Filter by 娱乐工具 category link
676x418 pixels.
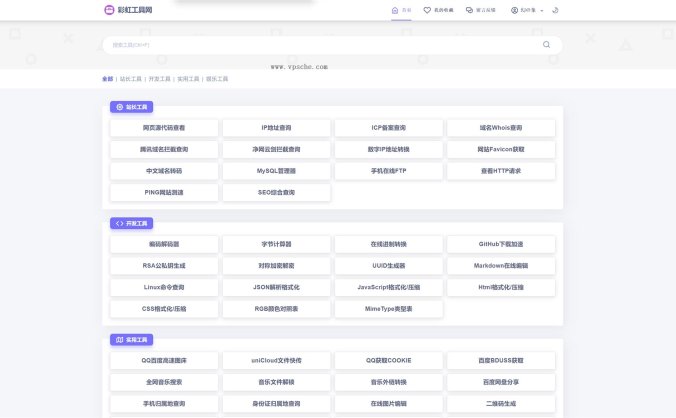[216, 78]
